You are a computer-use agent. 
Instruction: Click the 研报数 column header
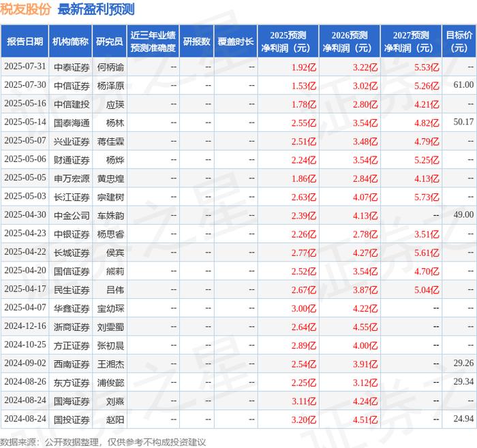pos(196,42)
